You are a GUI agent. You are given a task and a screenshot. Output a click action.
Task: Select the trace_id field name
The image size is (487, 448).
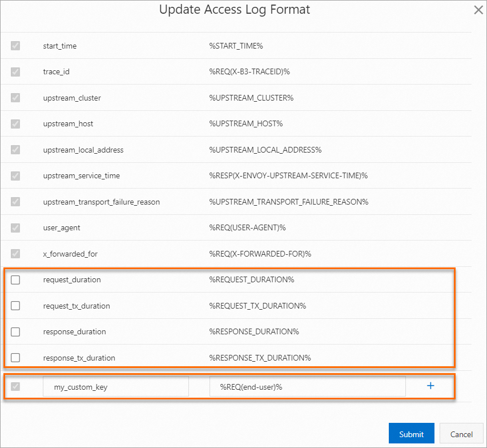pyautogui.click(x=56, y=72)
